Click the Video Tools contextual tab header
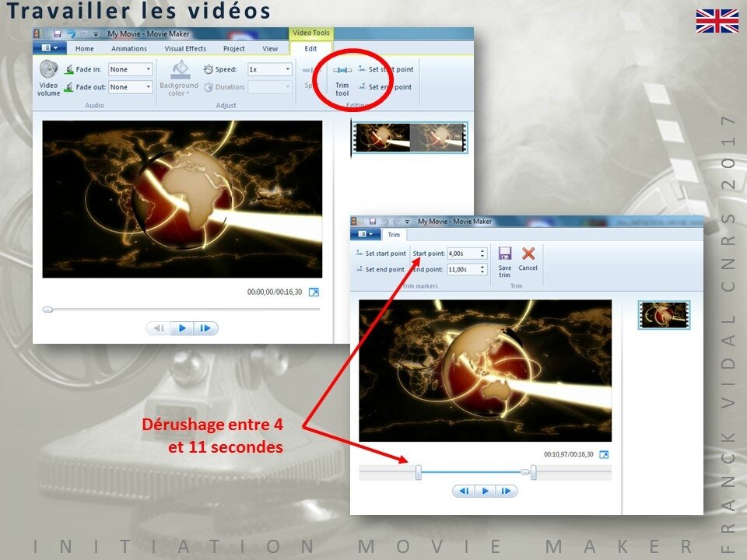The height and width of the screenshot is (560, 747). [310, 33]
